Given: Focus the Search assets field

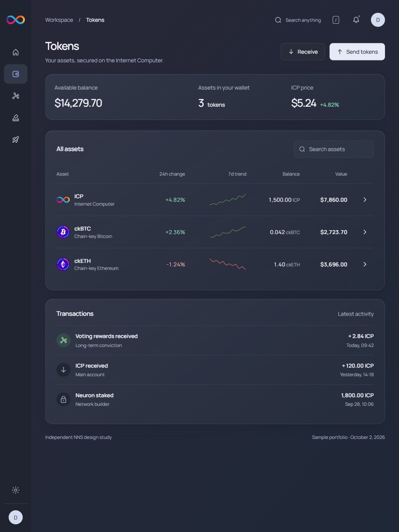Looking at the screenshot, I should pyautogui.click(x=334, y=149).
